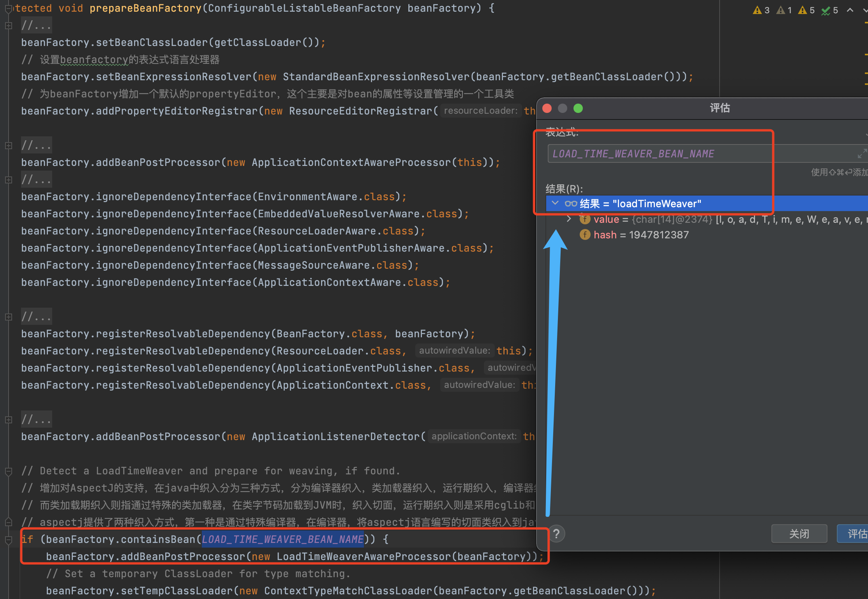The width and height of the screenshot is (868, 599).
Task: Click the field icon beside hash
Action: pyautogui.click(x=585, y=234)
